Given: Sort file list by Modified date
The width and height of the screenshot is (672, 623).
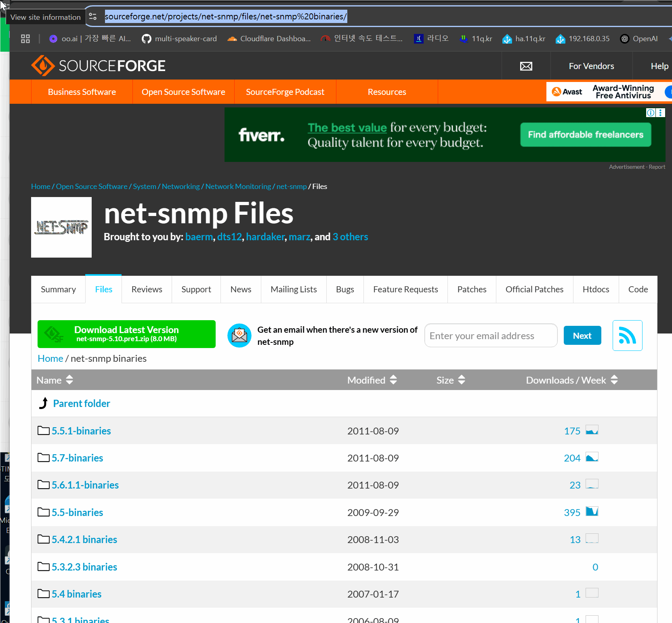Looking at the screenshot, I should click(372, 380).
